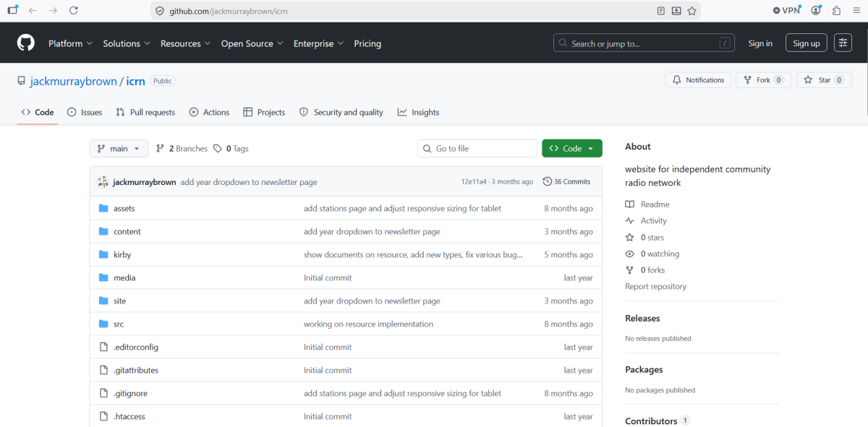The width and height of the screenshot is (868, 427).
Task: Open the content folder
Action: 127,231
